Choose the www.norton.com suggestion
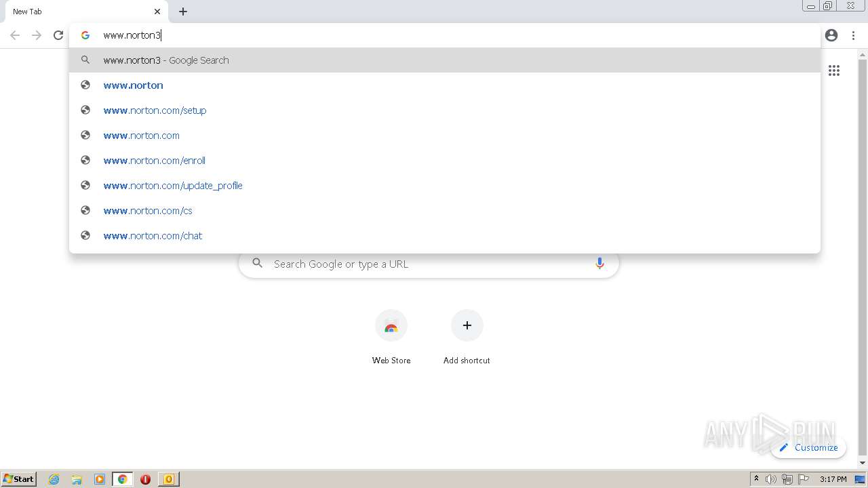 [445, 136]
